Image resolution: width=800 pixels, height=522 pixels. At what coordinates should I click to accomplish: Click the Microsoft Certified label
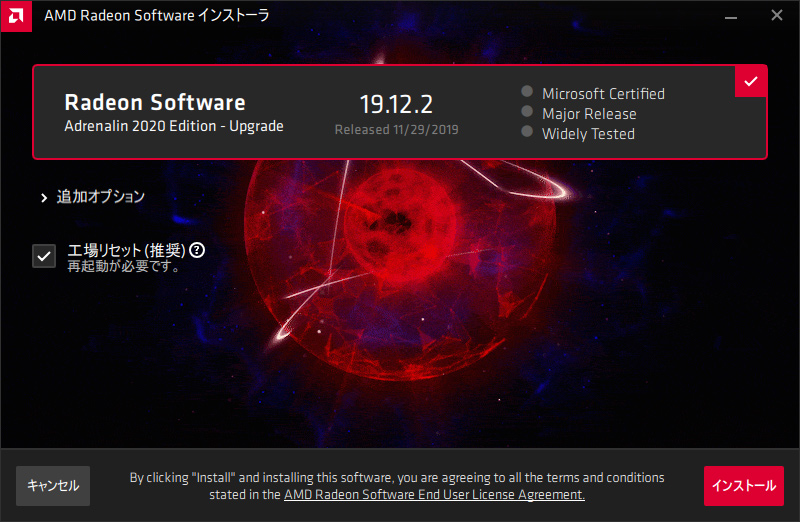[x=604, y=94]
